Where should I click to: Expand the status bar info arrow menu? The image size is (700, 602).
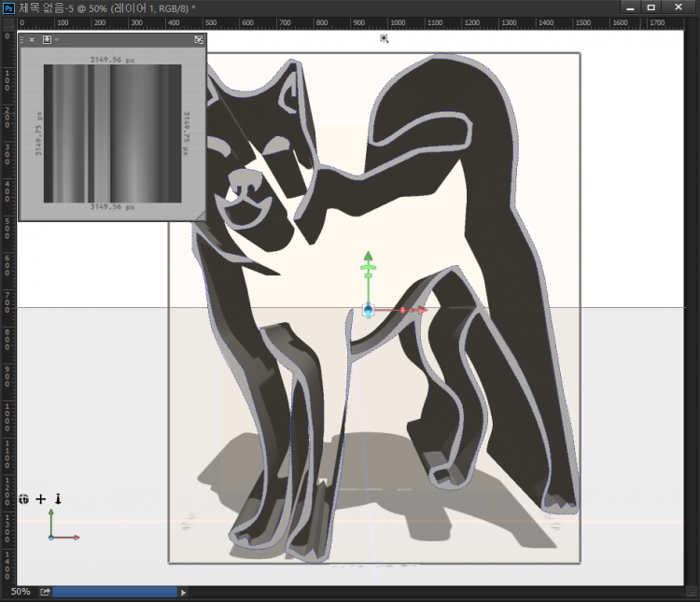[x=183, y=592]
